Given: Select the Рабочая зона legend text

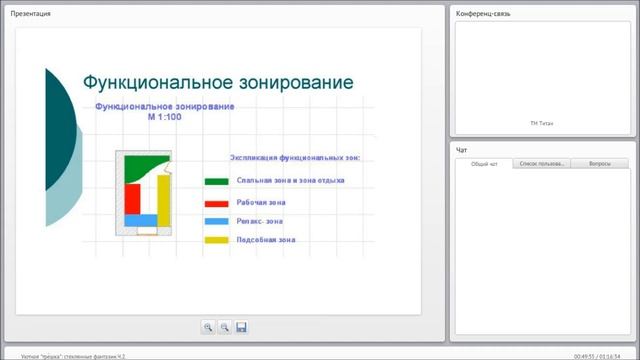Looking at the screenshot, I should (261, 202).
